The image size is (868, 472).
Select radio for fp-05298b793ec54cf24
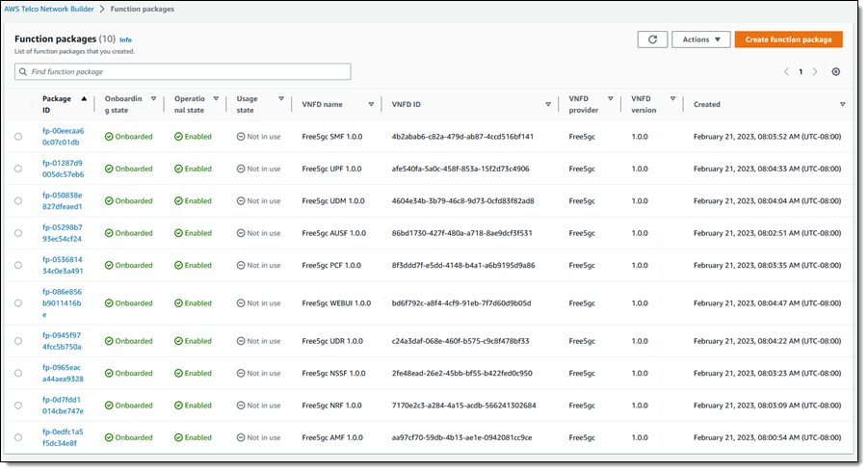click(18, 233)
